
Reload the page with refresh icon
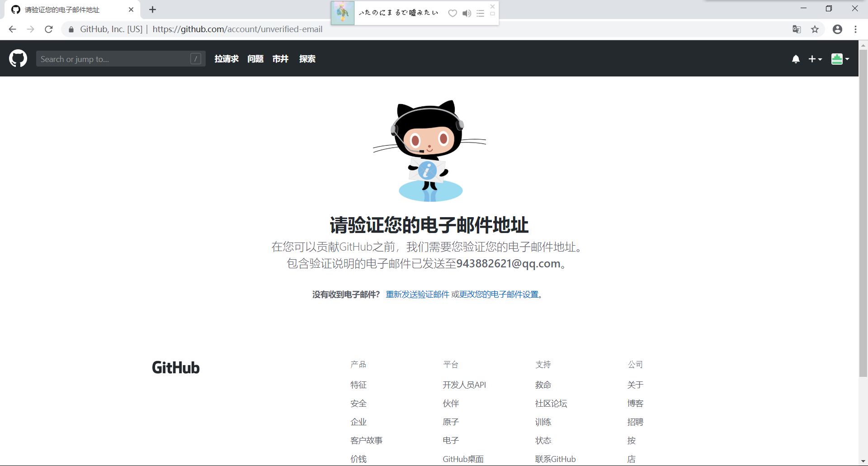49,29
